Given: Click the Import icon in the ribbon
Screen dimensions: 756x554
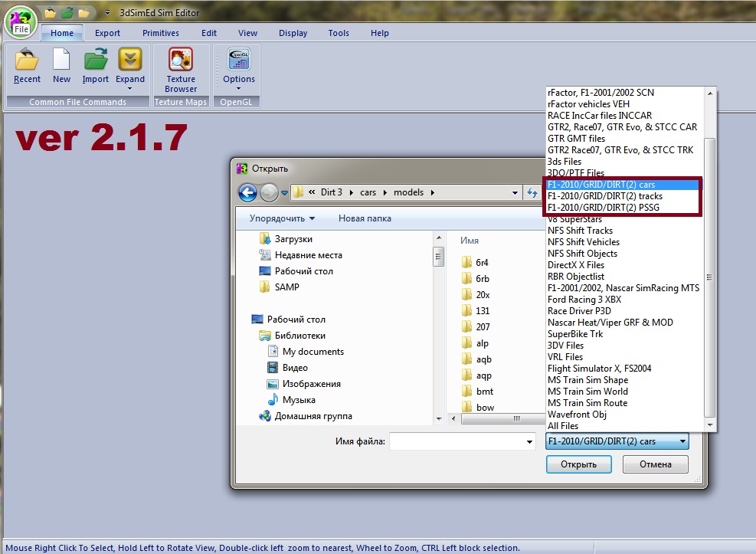Looking at the screenshot, I should click(x=96, y=66).
